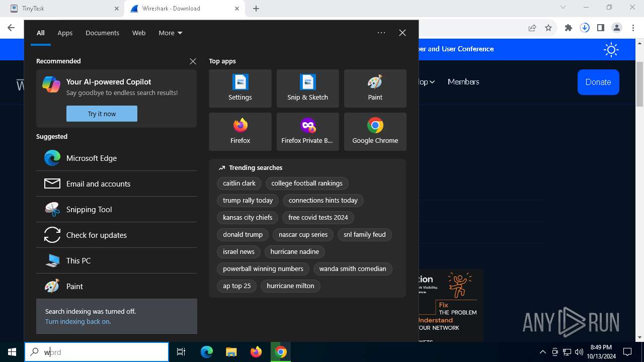This screenshot has width=644, height=362.
Task: Open volume control in system tray
Action: coord(579,352)
